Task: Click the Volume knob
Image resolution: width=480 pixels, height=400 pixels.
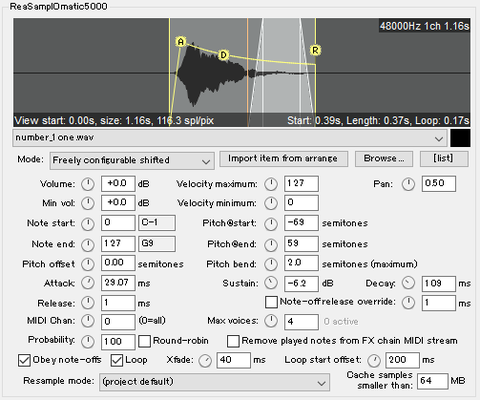Action: 88,184
